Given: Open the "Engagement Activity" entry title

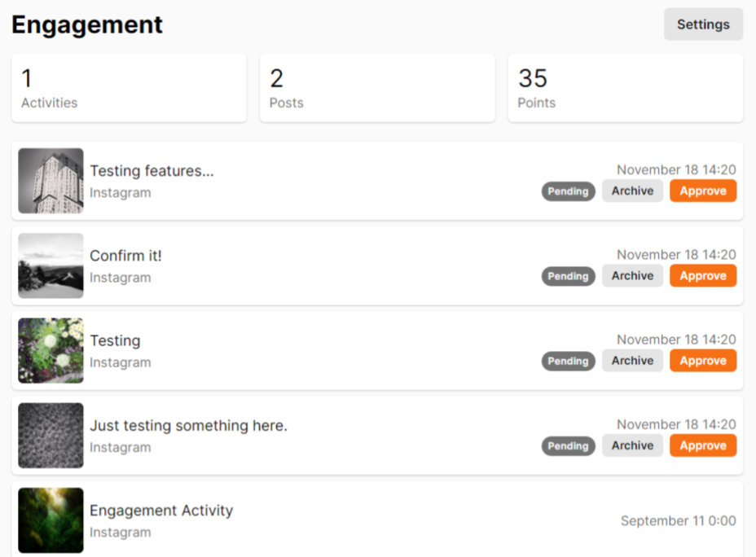Looking at the screenshot, I should pyautogui.click(x=161, y=511).
